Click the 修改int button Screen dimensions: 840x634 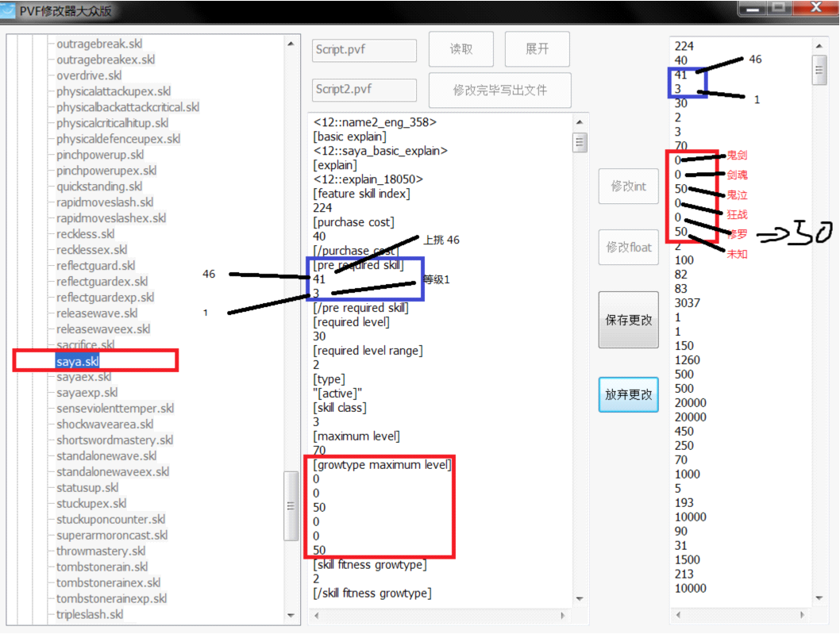click(x=628, y=186)
